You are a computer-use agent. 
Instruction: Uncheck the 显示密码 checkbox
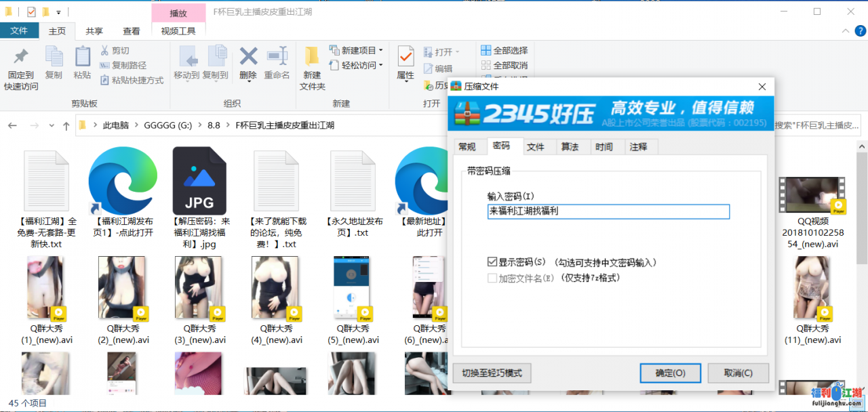[492, 262]
